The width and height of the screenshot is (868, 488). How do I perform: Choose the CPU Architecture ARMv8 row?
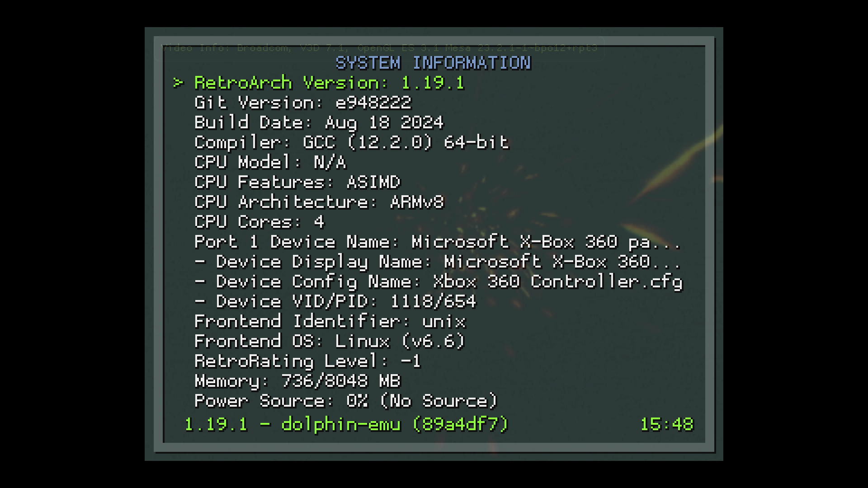tap(319, 202)
